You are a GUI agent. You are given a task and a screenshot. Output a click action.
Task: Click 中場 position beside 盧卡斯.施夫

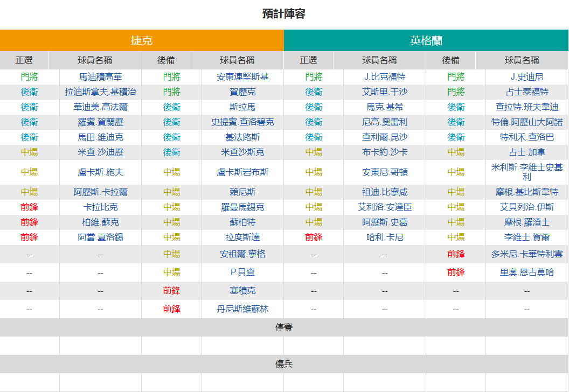tap(30, 172)
